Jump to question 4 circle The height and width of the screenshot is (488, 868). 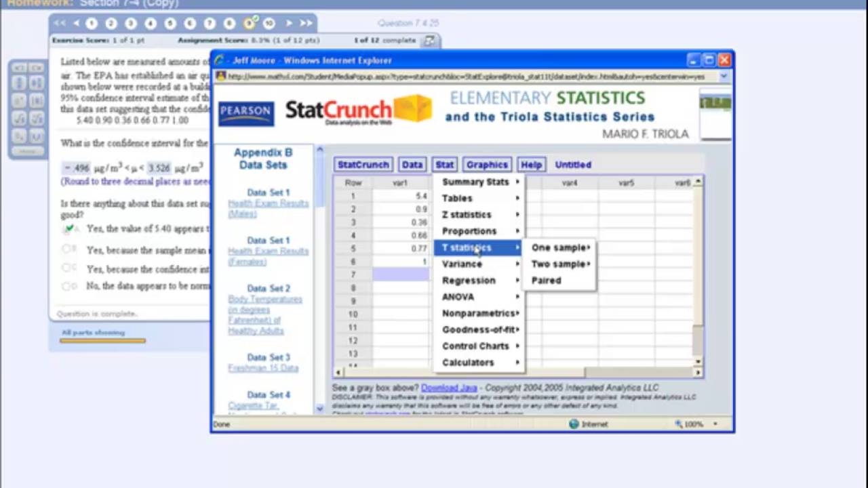click(x=151, y=23)
